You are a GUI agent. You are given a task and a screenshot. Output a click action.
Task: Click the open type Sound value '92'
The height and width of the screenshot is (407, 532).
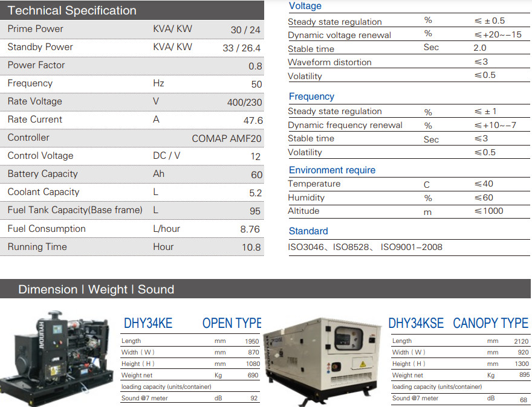(x=254, y=399)
